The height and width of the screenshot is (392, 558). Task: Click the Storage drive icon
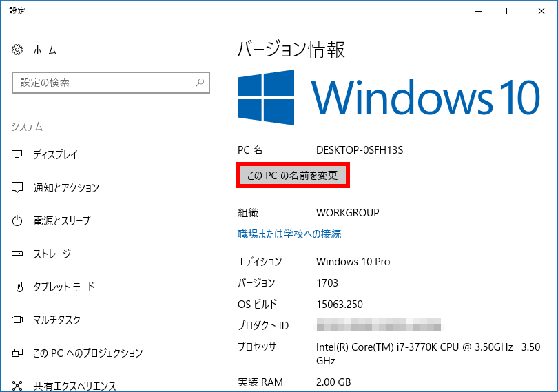click(17, 254)
